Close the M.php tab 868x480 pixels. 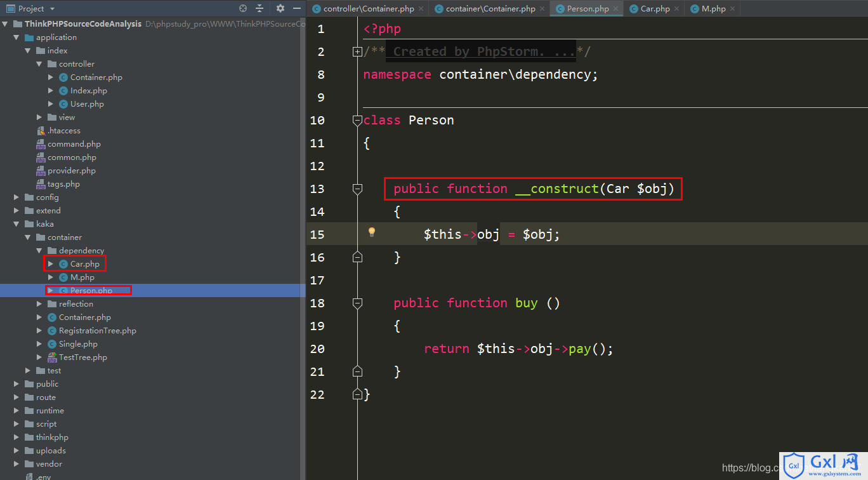pyautogui.click(x=733, y=9)
